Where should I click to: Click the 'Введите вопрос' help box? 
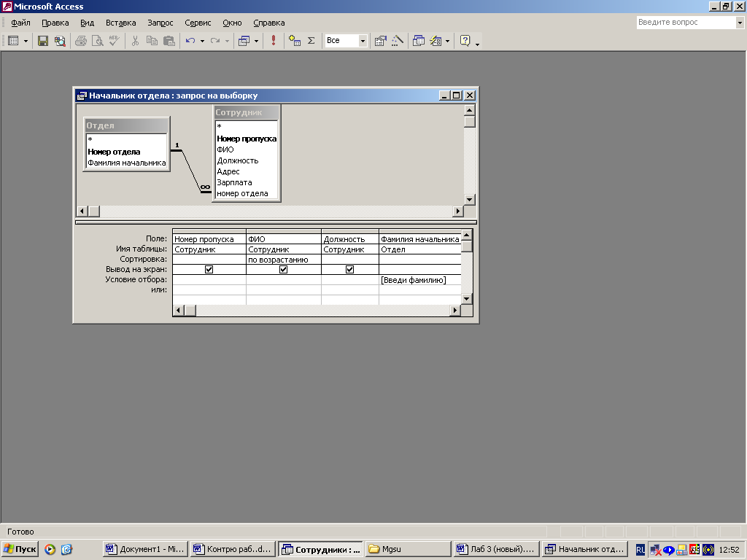pyautogui.click(x=686, y=23)
